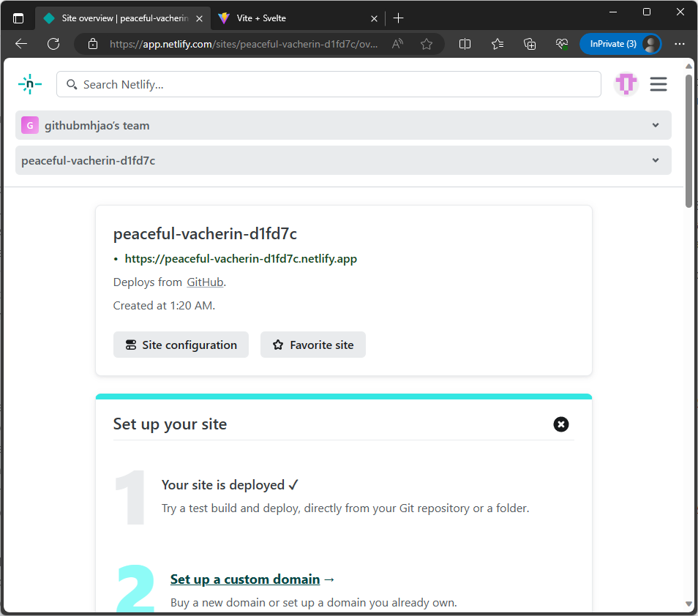
Task: Click the page vertical scrollbar thumb
Action: coord(688,140)
